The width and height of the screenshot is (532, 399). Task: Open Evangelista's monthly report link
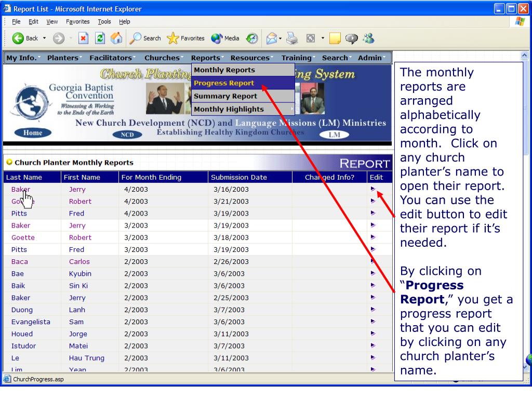31,322
